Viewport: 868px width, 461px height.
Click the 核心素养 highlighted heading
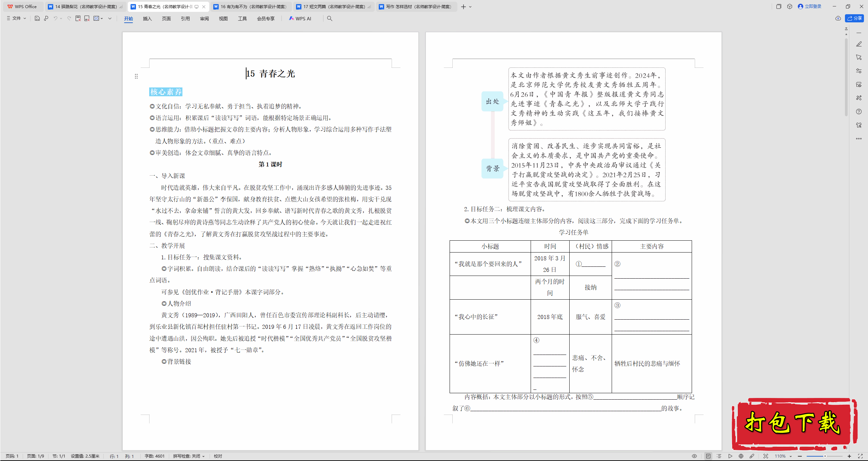tap(166, 92)
